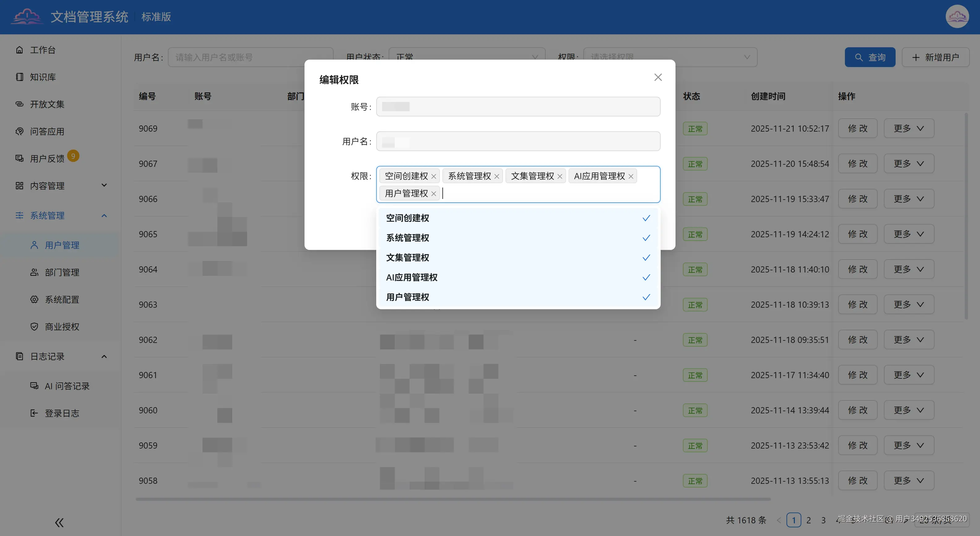This screenshot has width=980, height=536.
Task: Click the 知识库 sidebar icon
Action: [x=19, y=77]
